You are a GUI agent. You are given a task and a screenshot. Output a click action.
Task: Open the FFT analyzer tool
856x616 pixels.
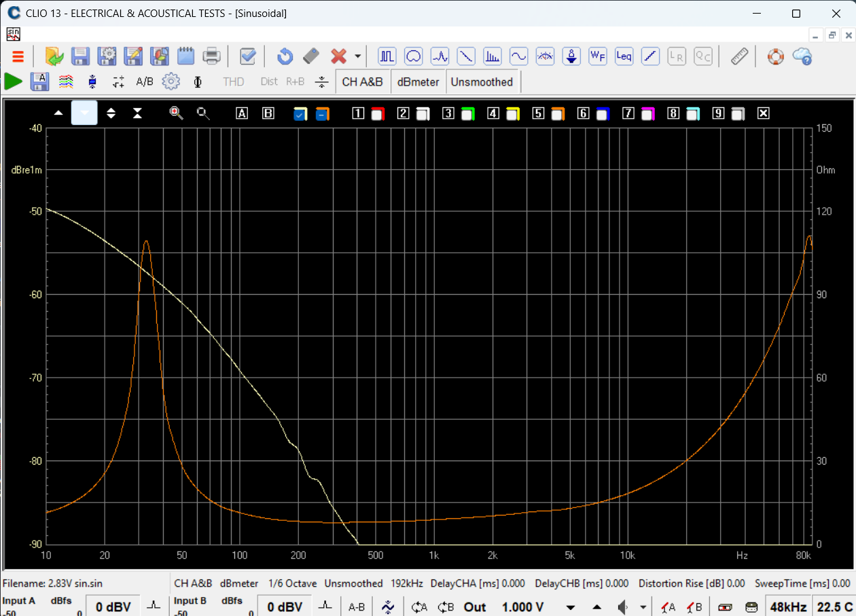(x=492, y=56)
